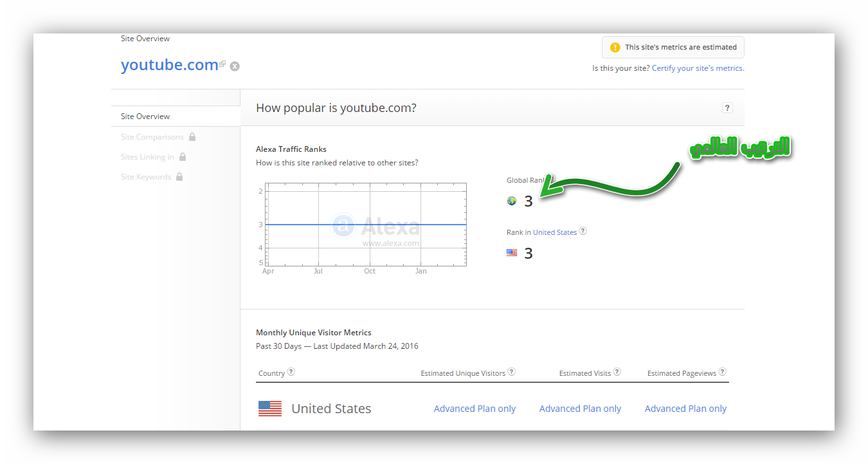Click the help icon beside Estimated Visits
Viewport: 868px width, 464px height.
[617, 372]
